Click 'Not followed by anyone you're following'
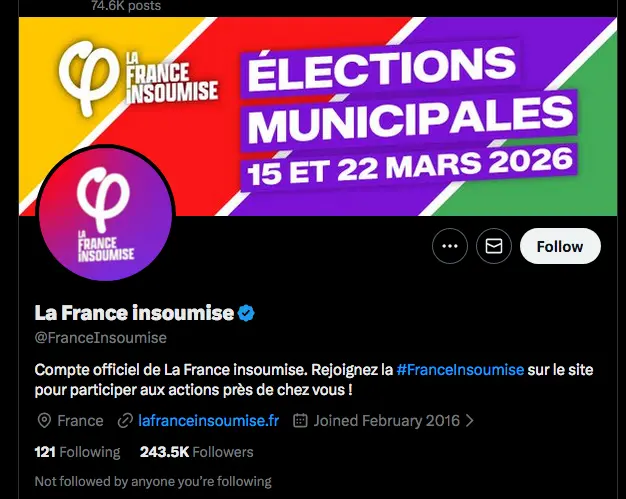 153,482
